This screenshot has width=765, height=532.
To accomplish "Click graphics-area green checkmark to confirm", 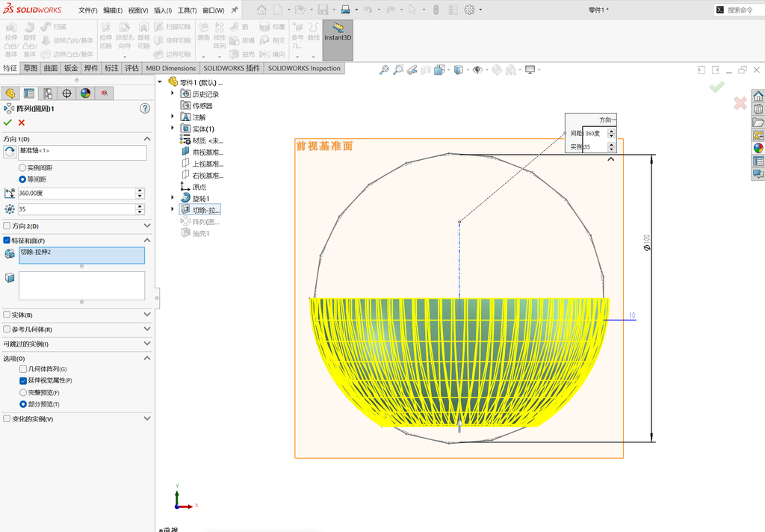I will pos(716,87).
